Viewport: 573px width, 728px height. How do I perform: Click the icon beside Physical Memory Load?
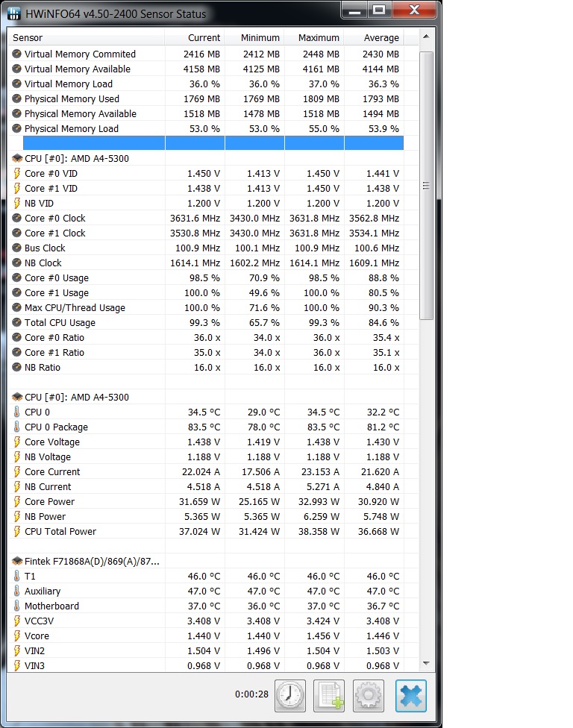click(x=17, y=128)
